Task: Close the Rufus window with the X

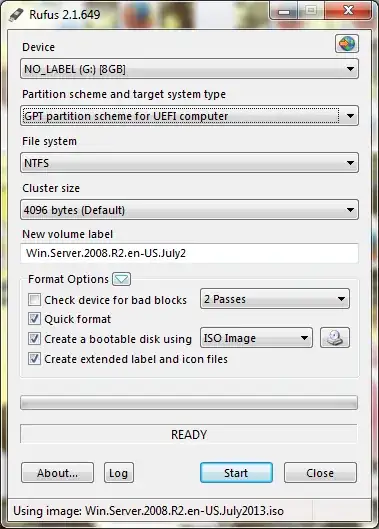Action: 348,11
